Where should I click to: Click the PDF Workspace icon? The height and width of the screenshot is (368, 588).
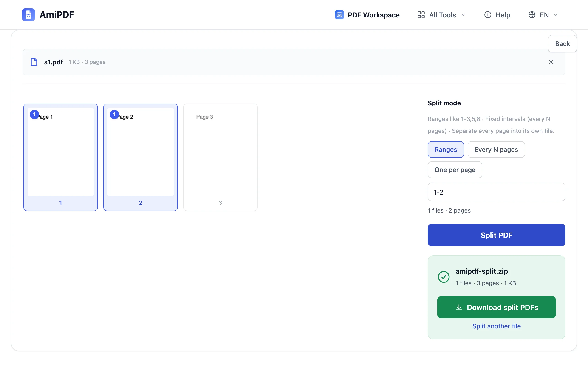[x=339, y=15]
